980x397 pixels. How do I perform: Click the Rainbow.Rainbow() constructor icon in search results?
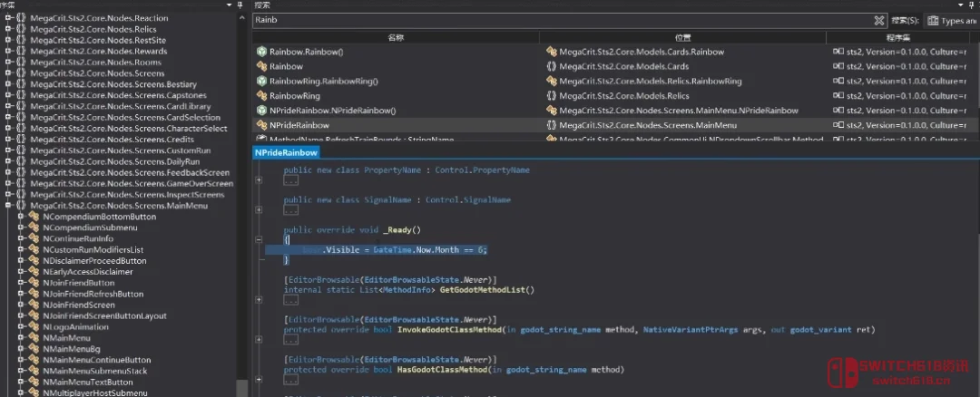(x=262, y=52)
